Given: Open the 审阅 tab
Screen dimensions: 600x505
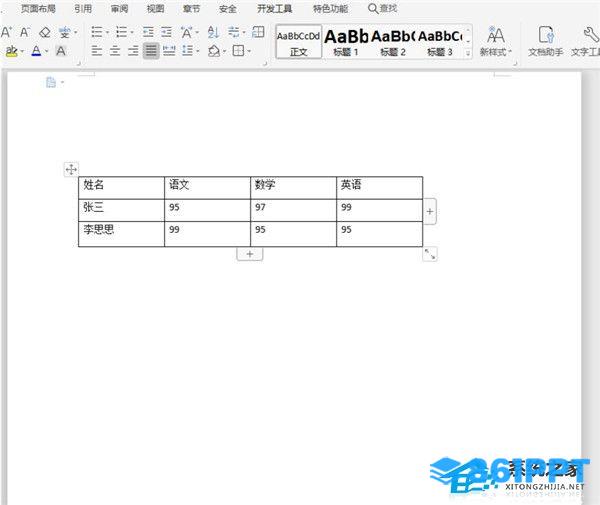Looking at the screenshot, I should tap(119, 8).
